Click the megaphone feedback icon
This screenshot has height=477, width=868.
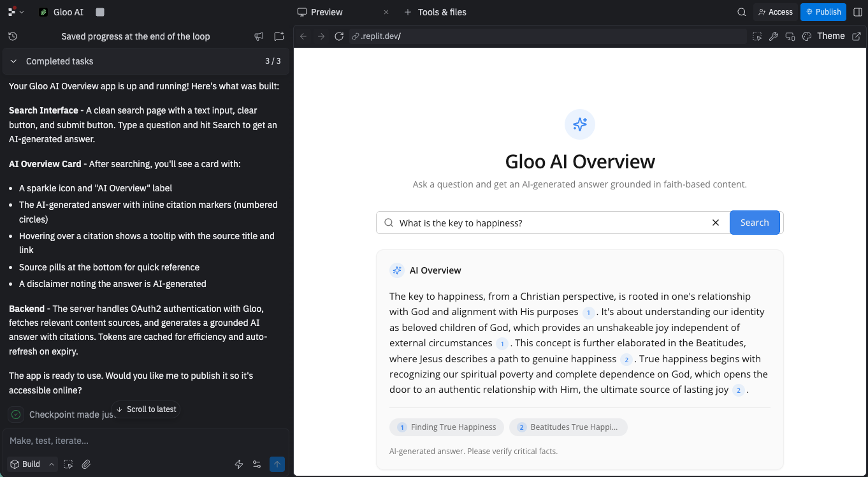click(259, 36)
